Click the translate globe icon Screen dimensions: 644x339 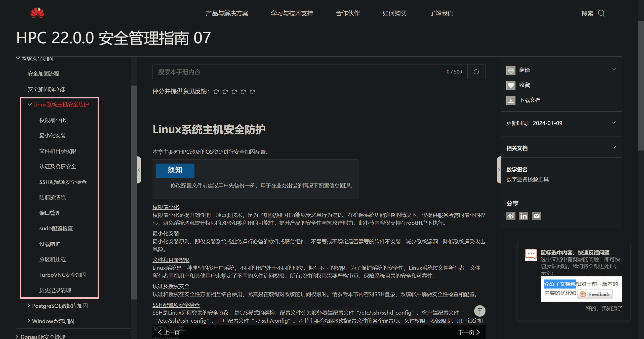tap(511, 70)
